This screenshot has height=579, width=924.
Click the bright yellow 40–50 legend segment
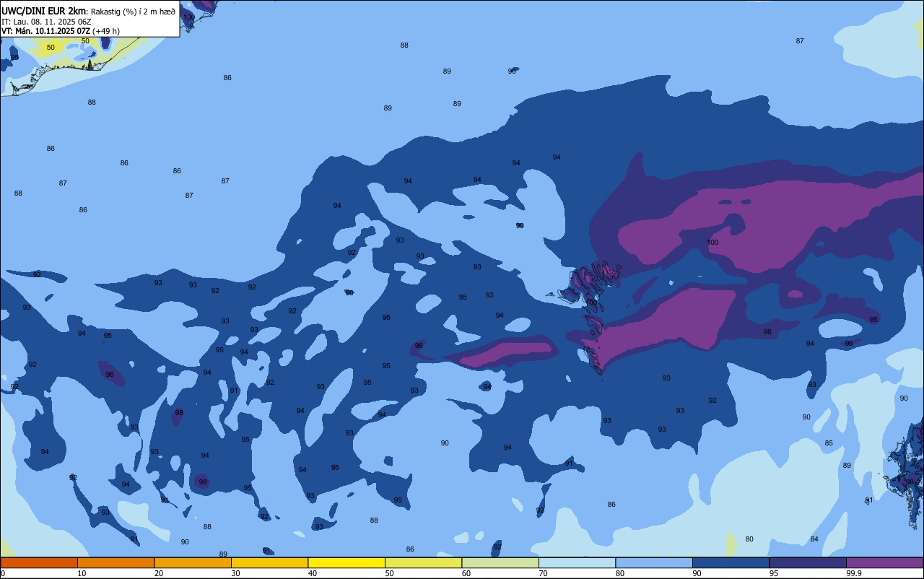(x=346, y=562)
